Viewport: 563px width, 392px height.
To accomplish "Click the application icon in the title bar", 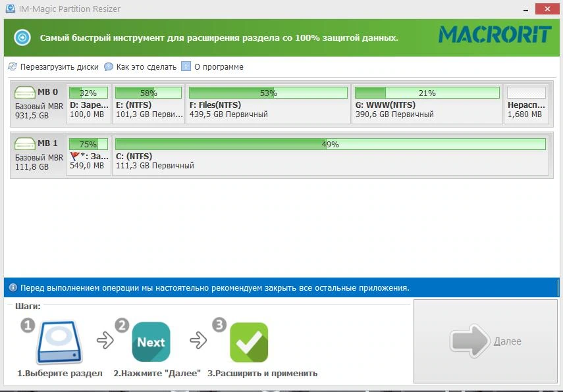I will (x=11, y=9).
